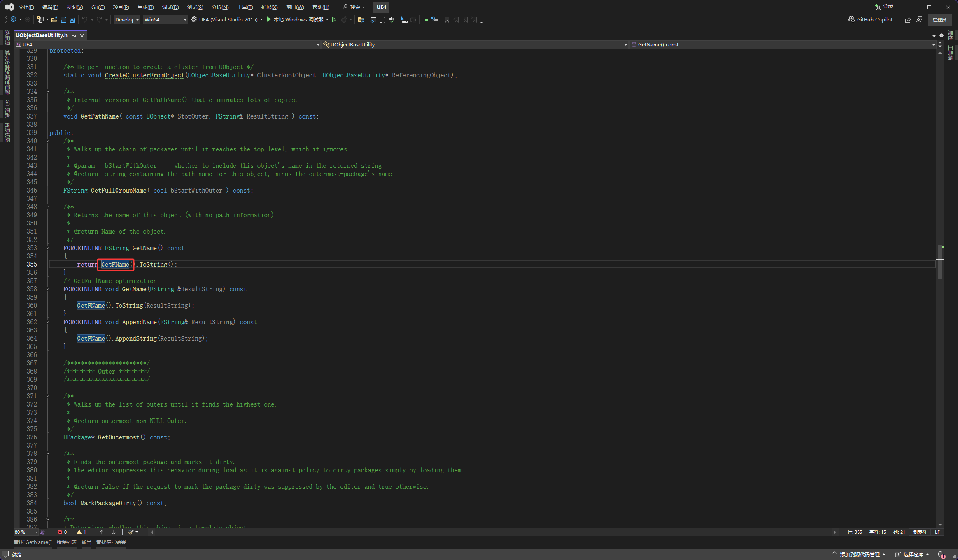Image resolution: width=958 pixels, height=560 pixels.
Task: Click the code cleanup broom icon
Action: pyautogui.click(x=131, y=532)
